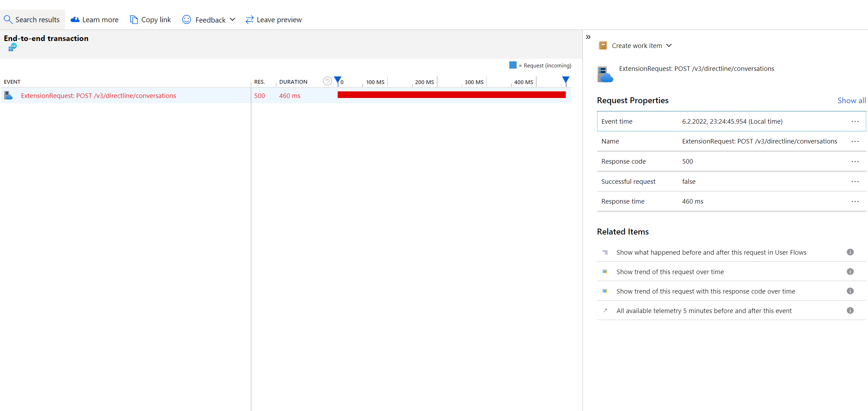This screenshot has width=868, height=411.
Task: Click the telemetry icon under End-to-end transaction
Action: point(13,47)
